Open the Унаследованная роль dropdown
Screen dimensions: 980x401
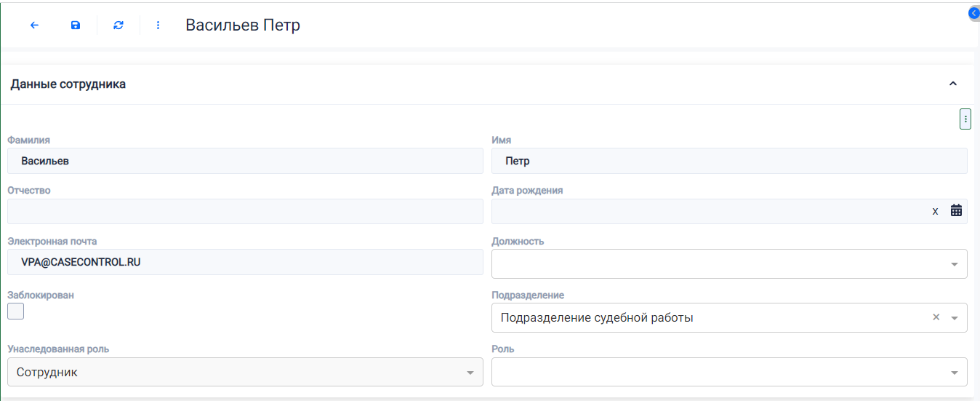click(245, 372)
